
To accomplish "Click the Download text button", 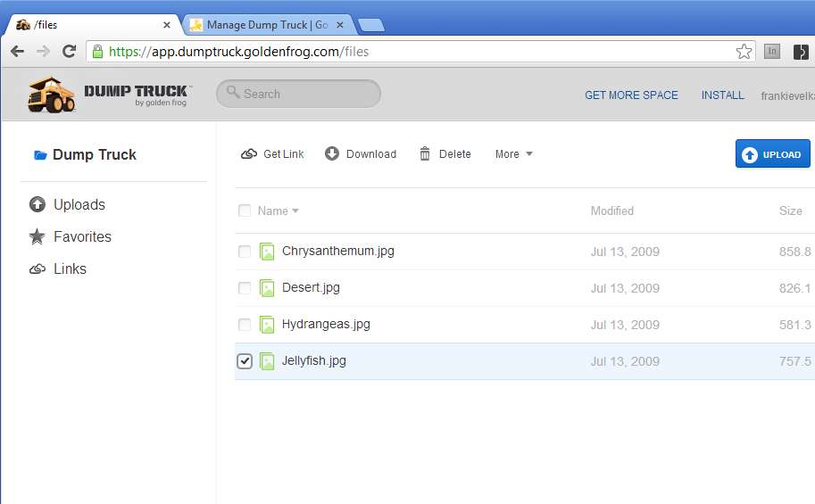I will coord(371,153).
